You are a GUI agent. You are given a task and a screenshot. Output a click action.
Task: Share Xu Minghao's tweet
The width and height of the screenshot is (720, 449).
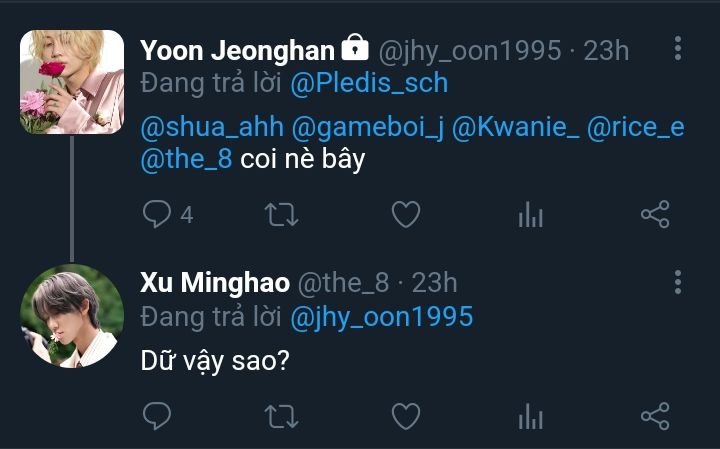[x=655, y=416]
